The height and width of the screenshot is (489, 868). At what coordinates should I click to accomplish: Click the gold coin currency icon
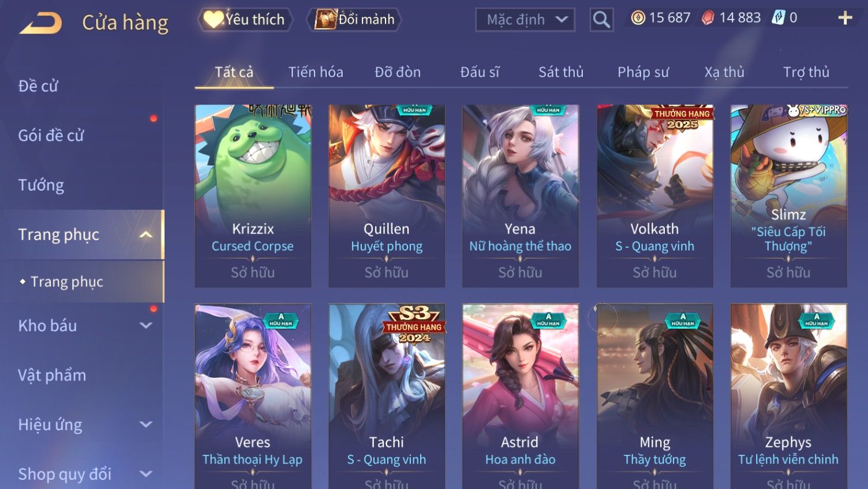click(638, 18)
